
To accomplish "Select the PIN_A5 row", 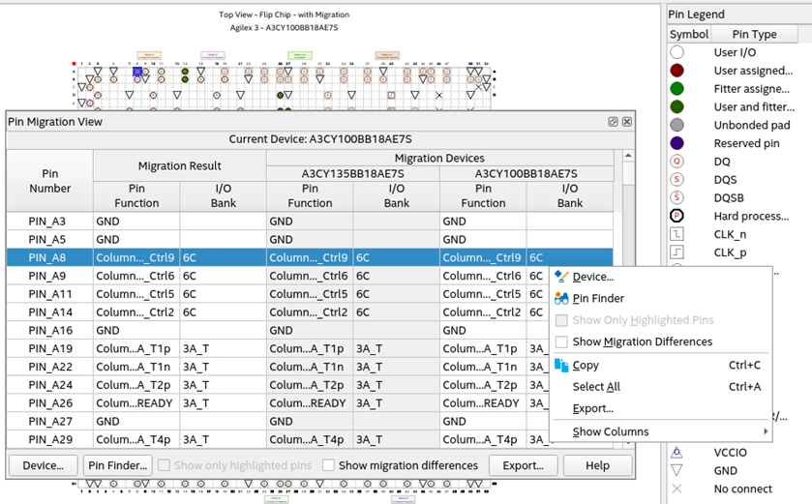I will pos(310,240).
